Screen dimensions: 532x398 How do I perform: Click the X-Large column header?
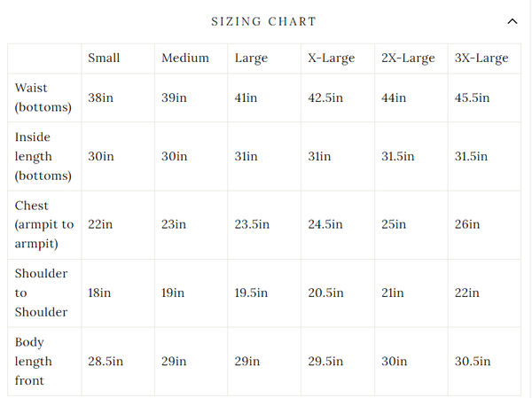pyautogui.click(x=331, y=59)
